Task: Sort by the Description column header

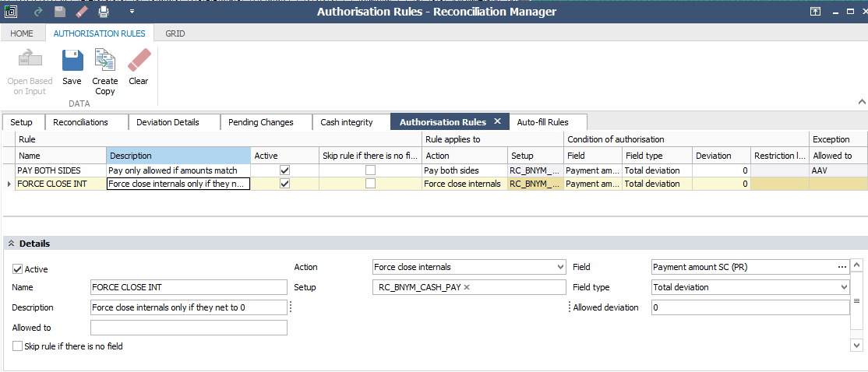Action: [178, 156]
